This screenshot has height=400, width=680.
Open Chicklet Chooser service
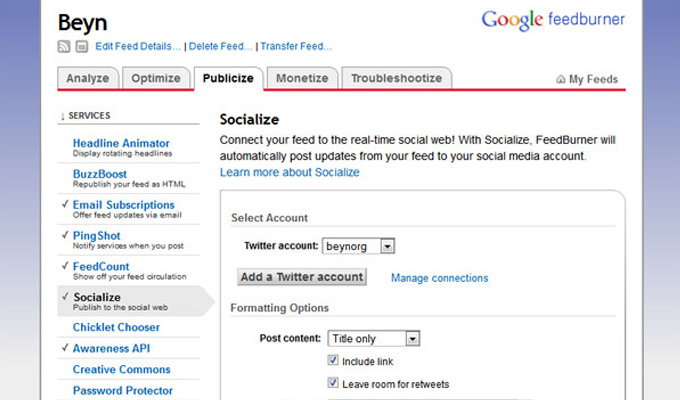click(x=116, y=327)
